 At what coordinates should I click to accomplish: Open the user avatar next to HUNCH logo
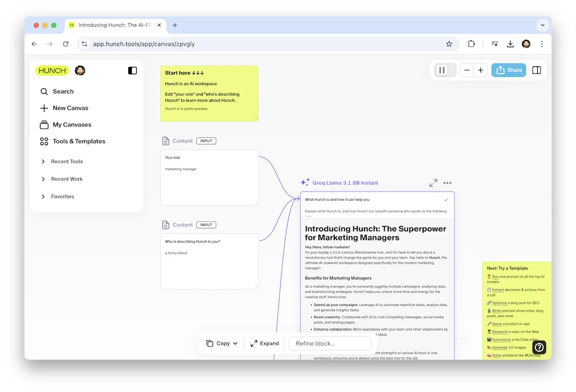tap(80, 70)
